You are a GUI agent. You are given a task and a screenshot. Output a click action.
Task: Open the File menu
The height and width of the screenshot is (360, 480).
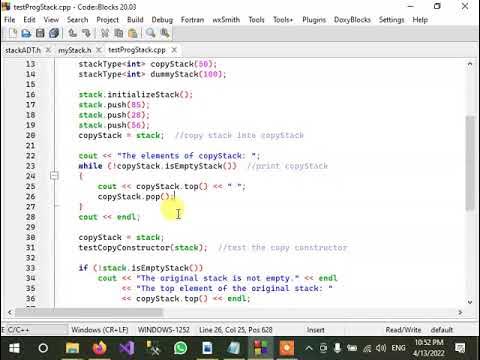[x=10, y=20]
